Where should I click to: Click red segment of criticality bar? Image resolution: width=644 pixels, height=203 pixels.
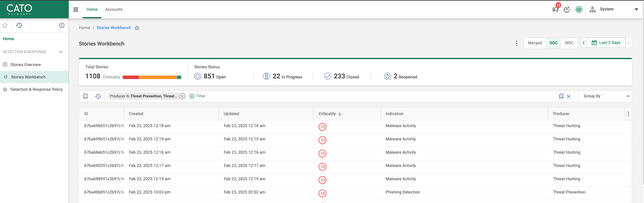(131, 77)
